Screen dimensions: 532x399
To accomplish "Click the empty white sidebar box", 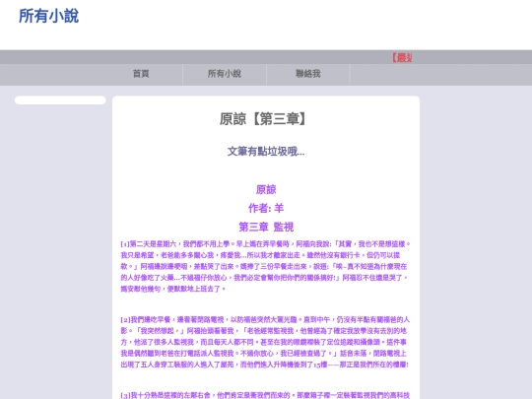I will tap(60, 100).
